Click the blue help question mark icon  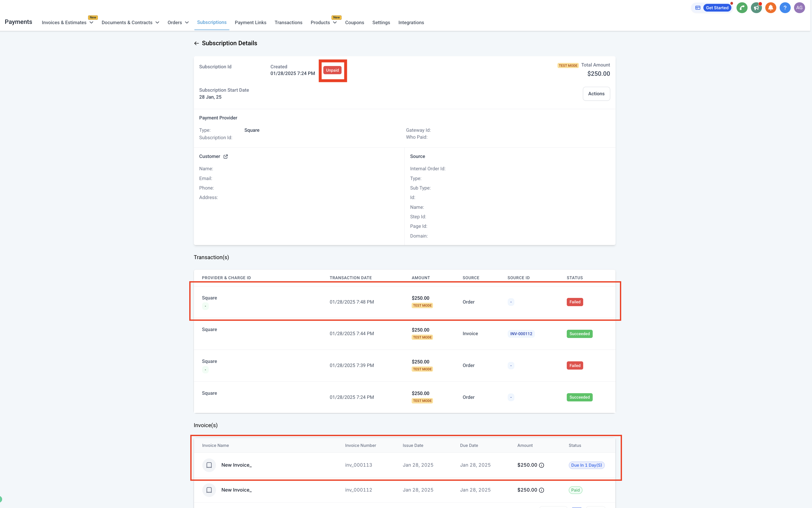coord(785,8)
